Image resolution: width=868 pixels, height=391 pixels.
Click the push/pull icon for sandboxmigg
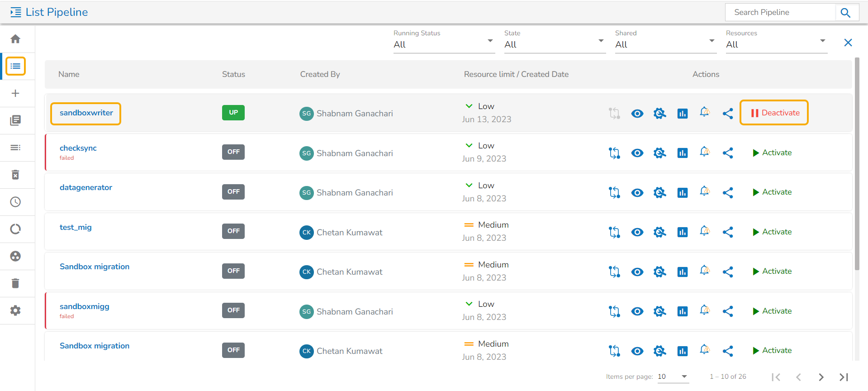[614, 311]
